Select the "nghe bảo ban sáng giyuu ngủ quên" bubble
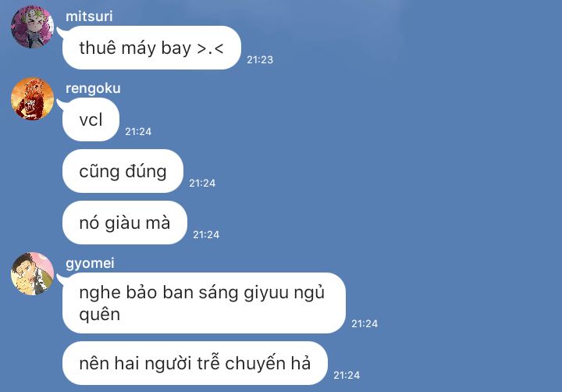 click(204, 303)
